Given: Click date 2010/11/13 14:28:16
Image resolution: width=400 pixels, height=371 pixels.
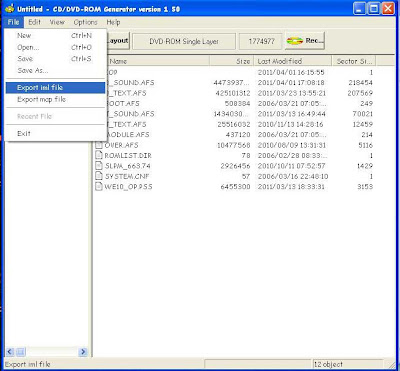Looking at the screenshot, I should [290, 124].
